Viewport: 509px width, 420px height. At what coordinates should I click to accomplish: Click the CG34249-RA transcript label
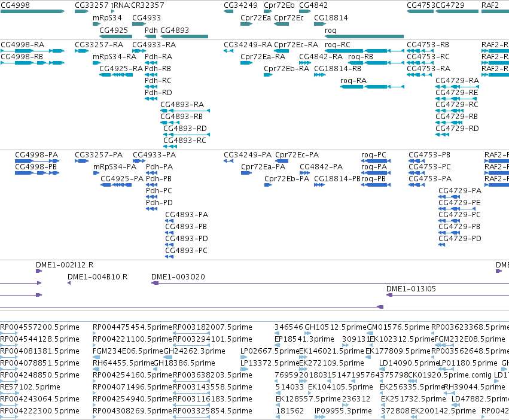click(248, 44)
